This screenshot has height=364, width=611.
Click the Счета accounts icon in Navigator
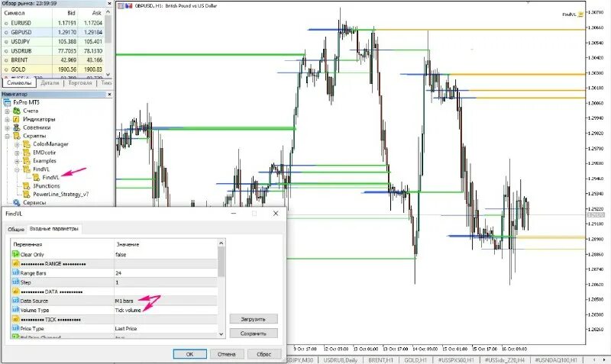[16, 111]
